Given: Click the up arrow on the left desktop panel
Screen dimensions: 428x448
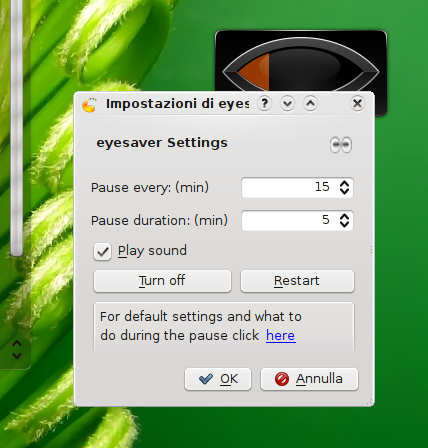Looking at the screenshot, I should (x=17, y=343).
